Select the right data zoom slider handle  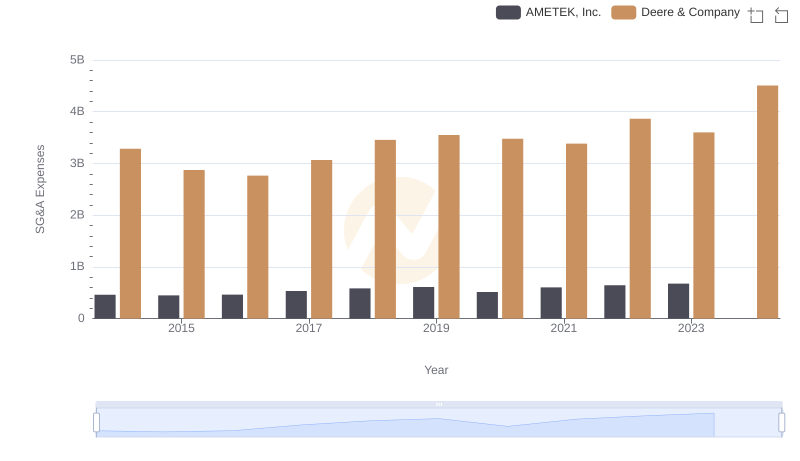781,423
